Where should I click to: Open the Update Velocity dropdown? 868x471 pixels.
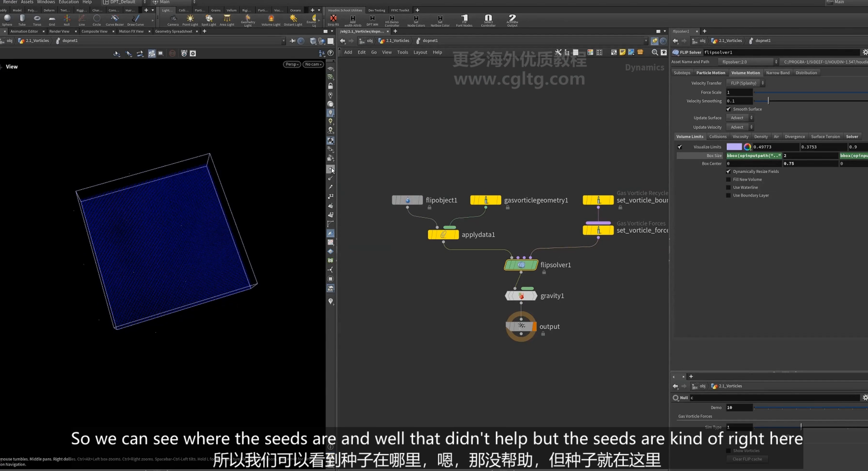(740, 127)
